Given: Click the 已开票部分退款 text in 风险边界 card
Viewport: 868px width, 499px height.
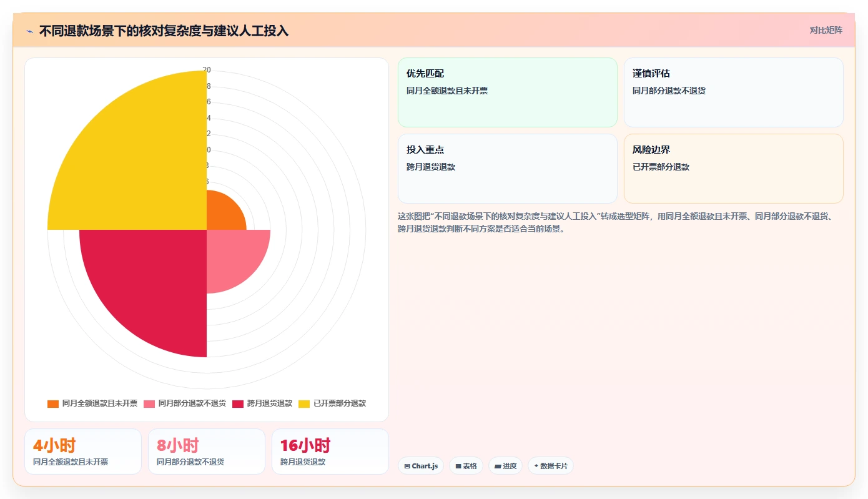Looking at the screenshot, I should (661, 167).
